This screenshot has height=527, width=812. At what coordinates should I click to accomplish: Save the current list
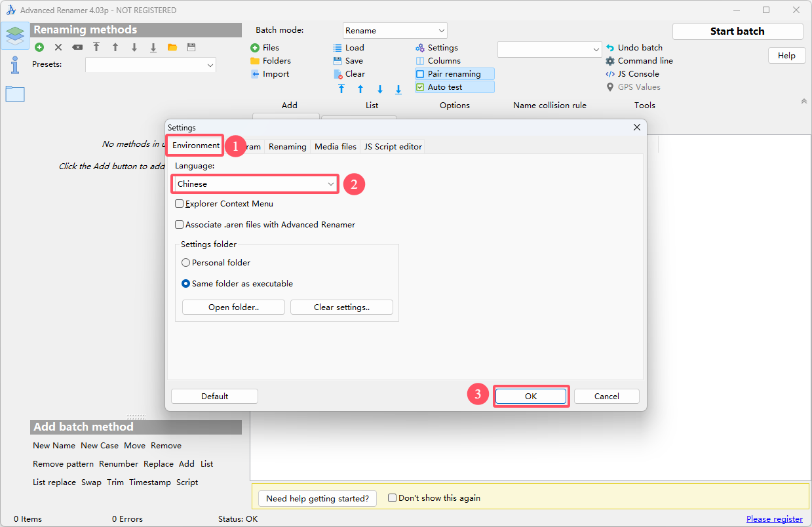pyautogui.click(x=348, y=61)
